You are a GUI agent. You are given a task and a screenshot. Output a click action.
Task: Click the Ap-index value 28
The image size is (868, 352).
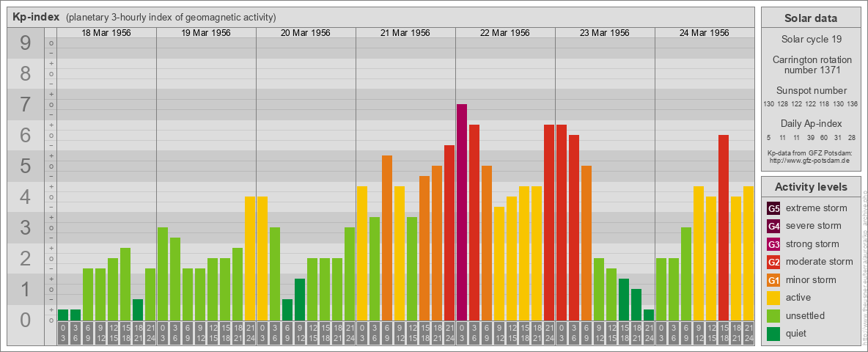(x=852, y=137)
